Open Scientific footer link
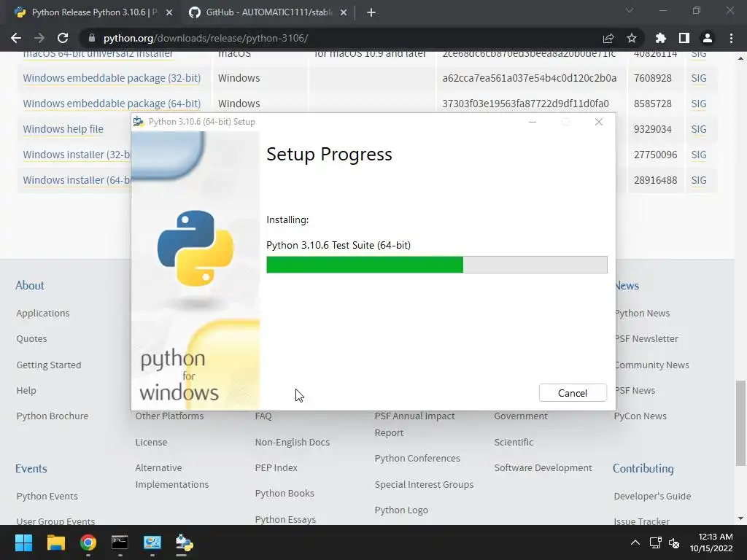The height and width of the screenshot is (560, 747). 514,442
